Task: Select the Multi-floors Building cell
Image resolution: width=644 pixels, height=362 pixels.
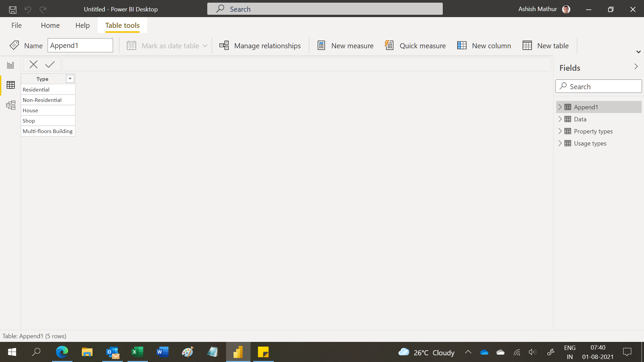Action: pos(48,131)
